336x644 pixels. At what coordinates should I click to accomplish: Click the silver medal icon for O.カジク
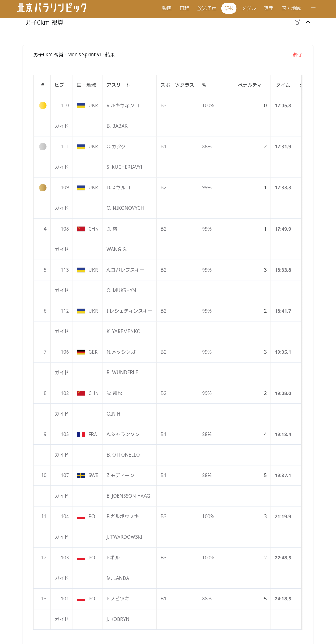[43, 147]
